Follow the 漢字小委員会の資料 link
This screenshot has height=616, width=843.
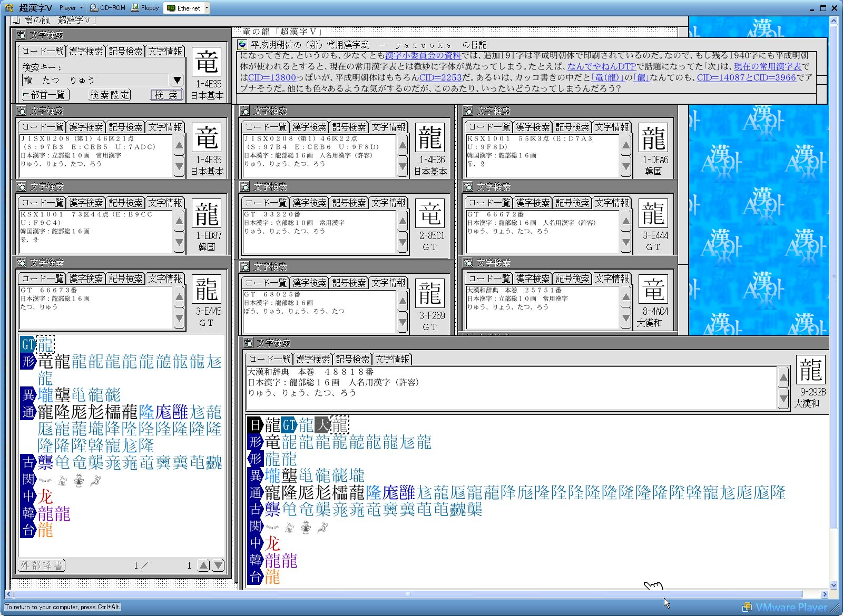423,56
